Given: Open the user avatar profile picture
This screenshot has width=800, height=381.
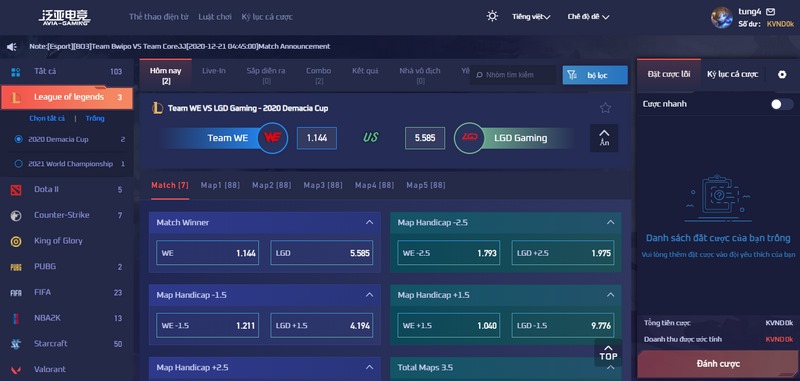Looking at the screenshot, I should click(721, 17).
